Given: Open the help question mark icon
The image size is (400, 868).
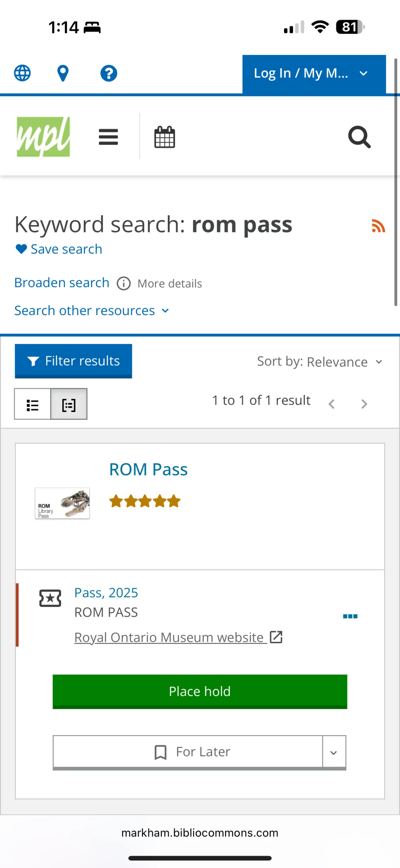Looking at the screenshot, I should (109, 73).
